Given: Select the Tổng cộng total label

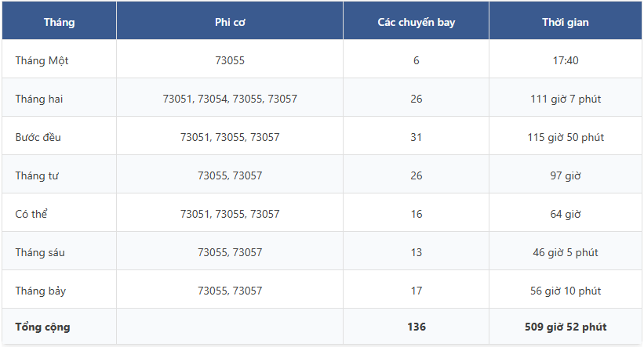Looking at the screenshot, I should pyautogui.click(x=42, y=327).
